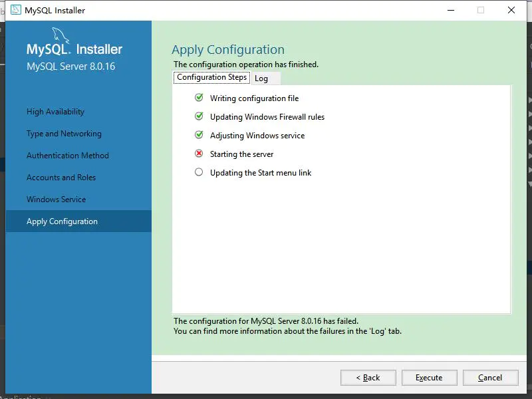Select the Windows Service step
Image resolution: width=532 pixels, height=399 pixels.
pos(57,199)
